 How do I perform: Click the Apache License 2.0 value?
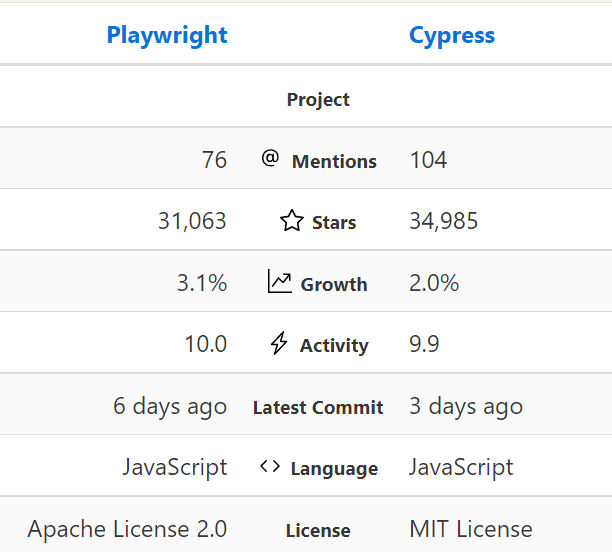pos(127,529)
